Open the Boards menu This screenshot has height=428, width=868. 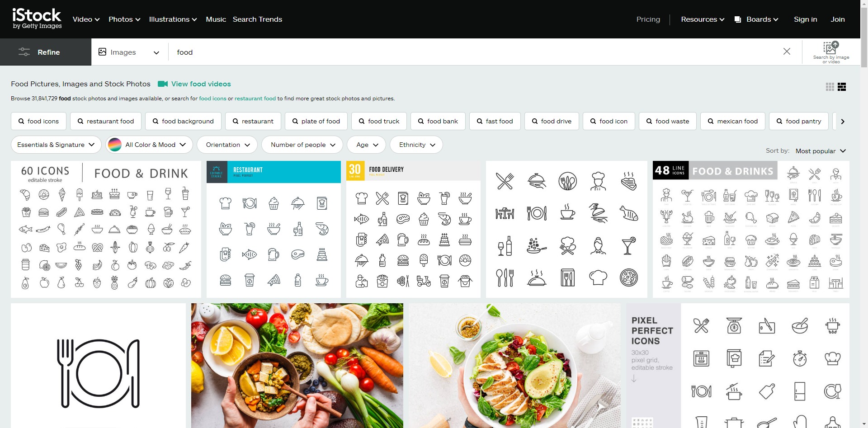[x=756, y=19]
